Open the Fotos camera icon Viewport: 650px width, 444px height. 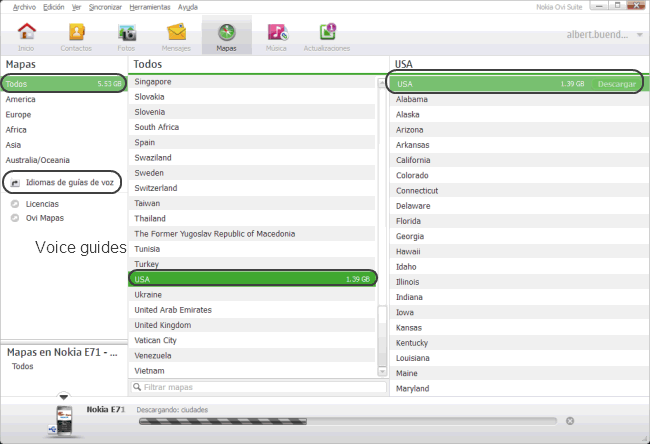[127, 32]
